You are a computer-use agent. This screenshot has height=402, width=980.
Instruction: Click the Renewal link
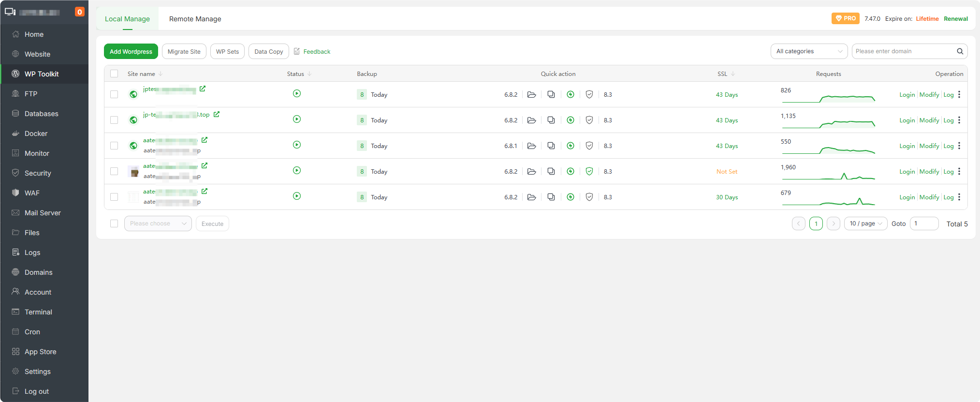[x=955, y=19]
